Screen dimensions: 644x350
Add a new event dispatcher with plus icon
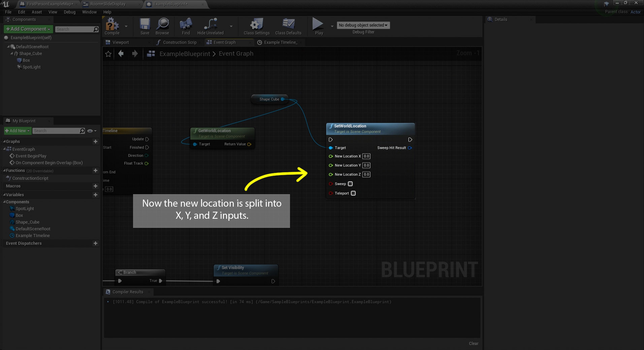coord(95,243)
